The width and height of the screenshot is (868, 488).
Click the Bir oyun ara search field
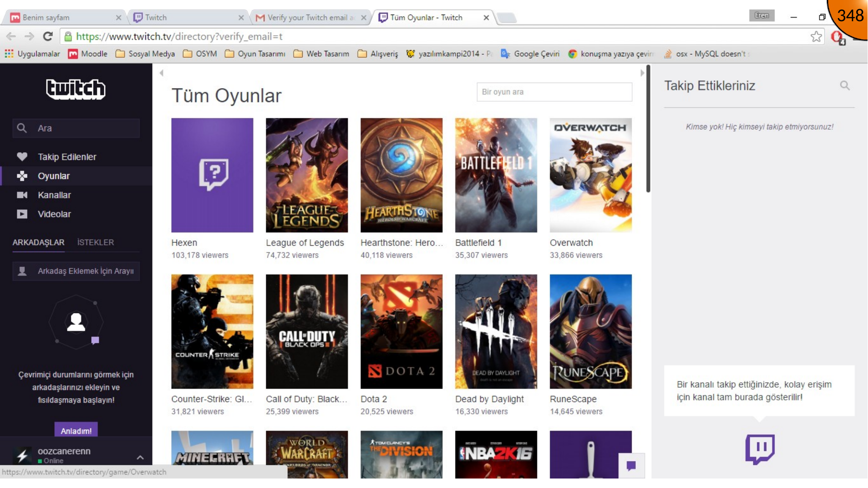tap(554, 92)
